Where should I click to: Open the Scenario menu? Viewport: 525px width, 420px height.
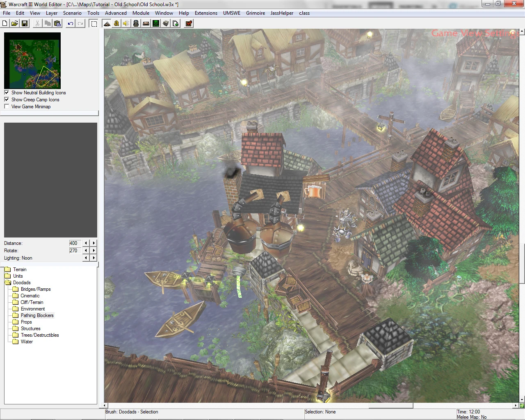point(72,13)
